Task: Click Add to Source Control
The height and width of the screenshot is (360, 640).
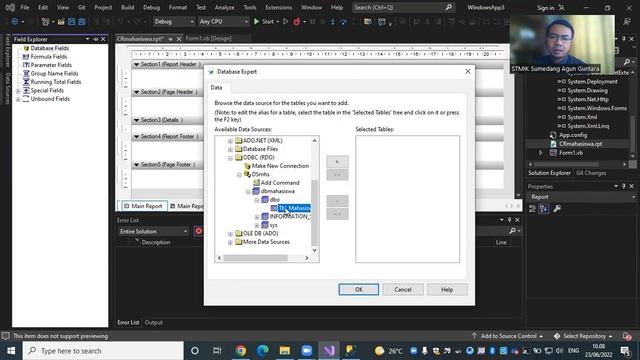Action: pos(508,336)
